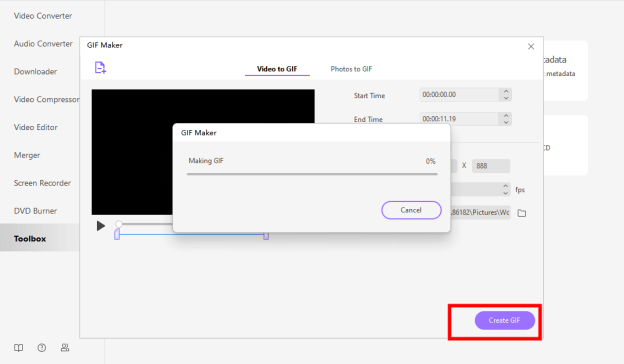Open Video Converter in the sidebar

click(x=43, y=16)
